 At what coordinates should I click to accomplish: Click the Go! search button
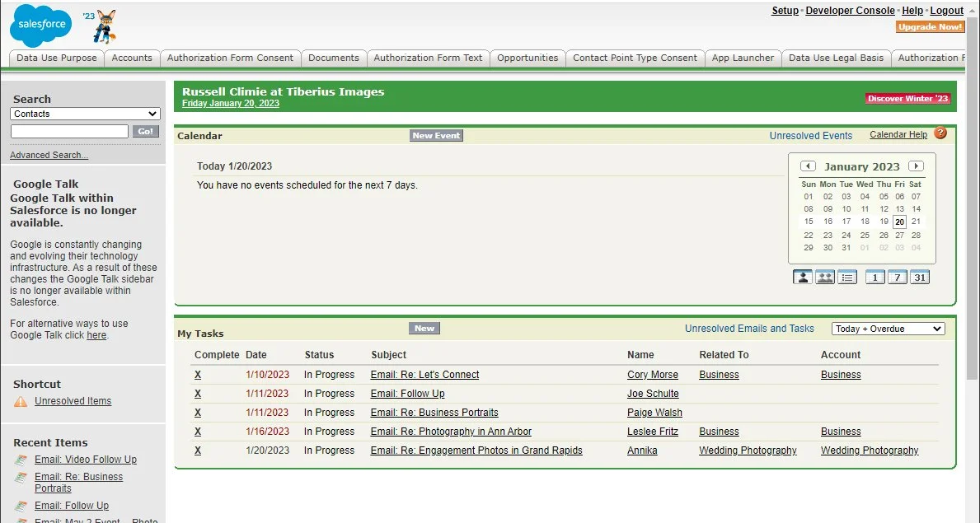click(x=146, y=131)
